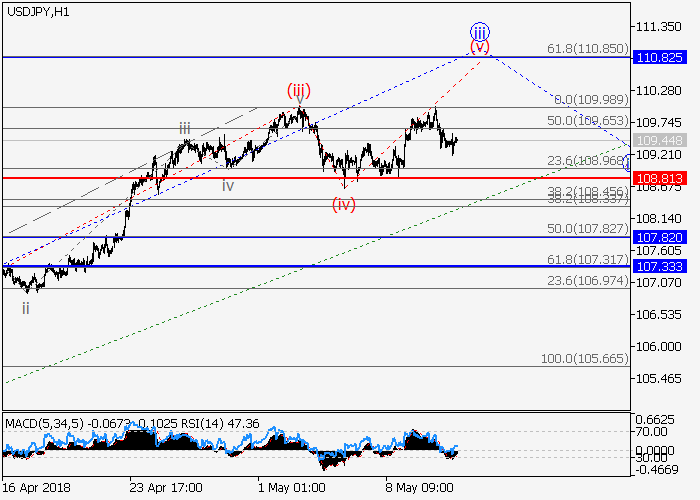Click the red (iv) wave label
Viewport: 700px width, 500px height.
click(x=344, y=205)
